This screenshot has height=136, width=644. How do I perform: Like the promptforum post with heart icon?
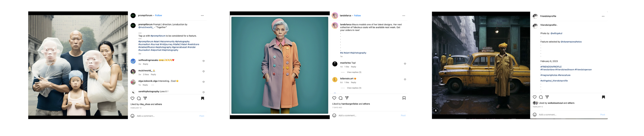point(132,98)
